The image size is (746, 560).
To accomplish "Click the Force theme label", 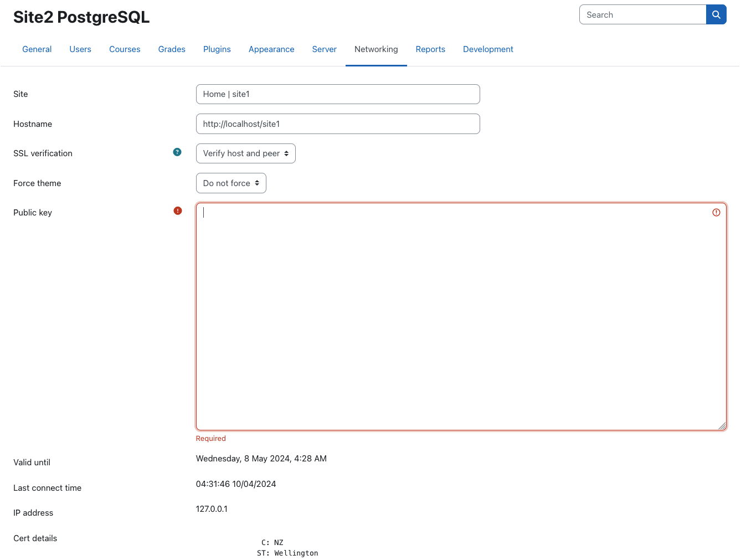I will 37,183.
